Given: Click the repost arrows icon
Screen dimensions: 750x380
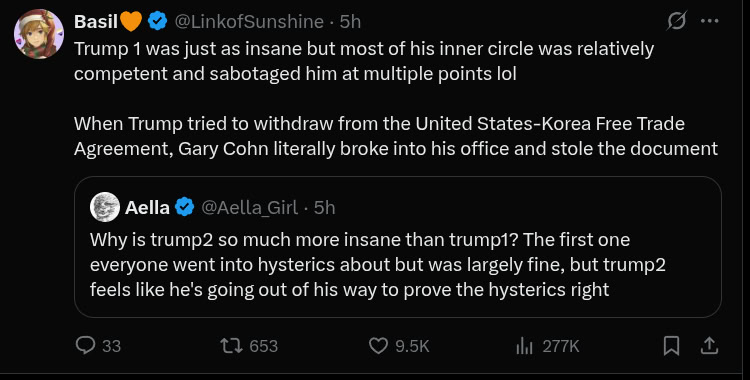Looking at the screenshot, I should click(x=230, y=346).
